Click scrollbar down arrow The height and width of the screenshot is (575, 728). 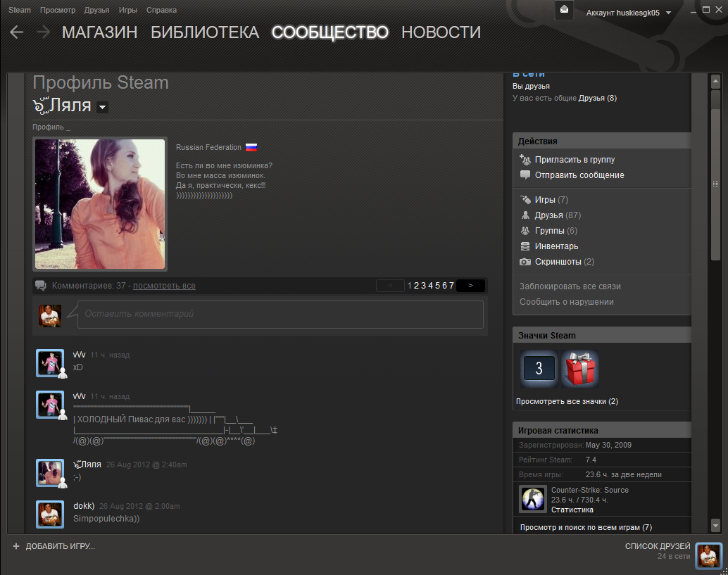[715, 525]
